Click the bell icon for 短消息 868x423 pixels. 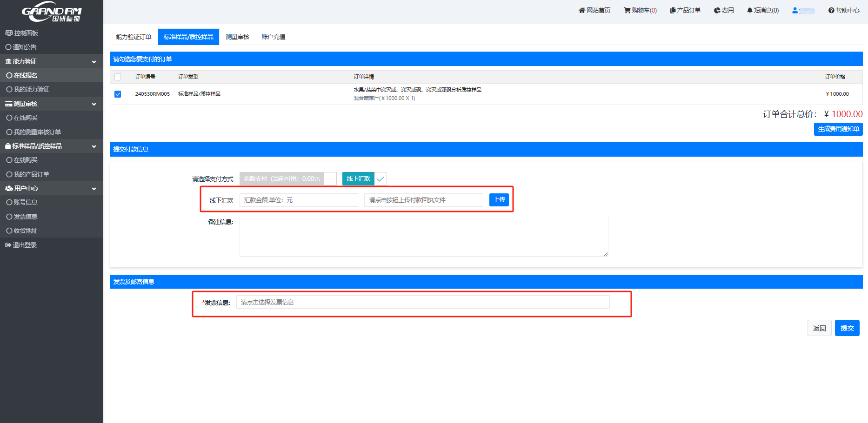[749, 10]
